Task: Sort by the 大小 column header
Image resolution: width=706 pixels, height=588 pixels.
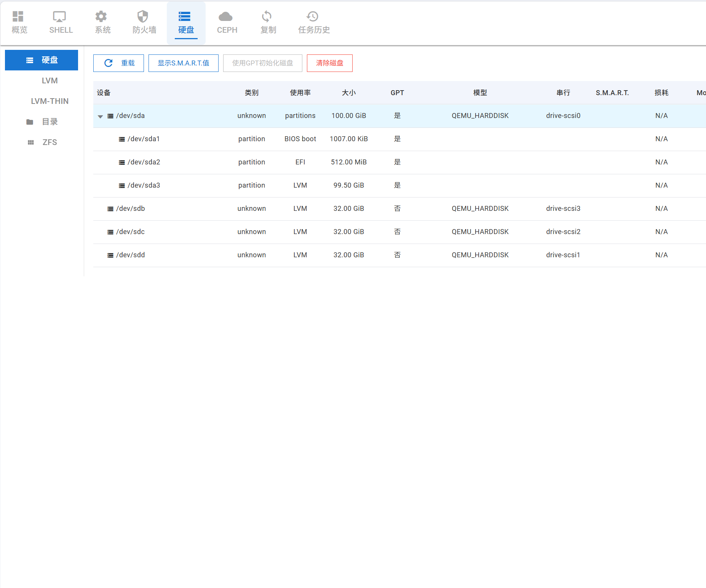Action: 349,93
